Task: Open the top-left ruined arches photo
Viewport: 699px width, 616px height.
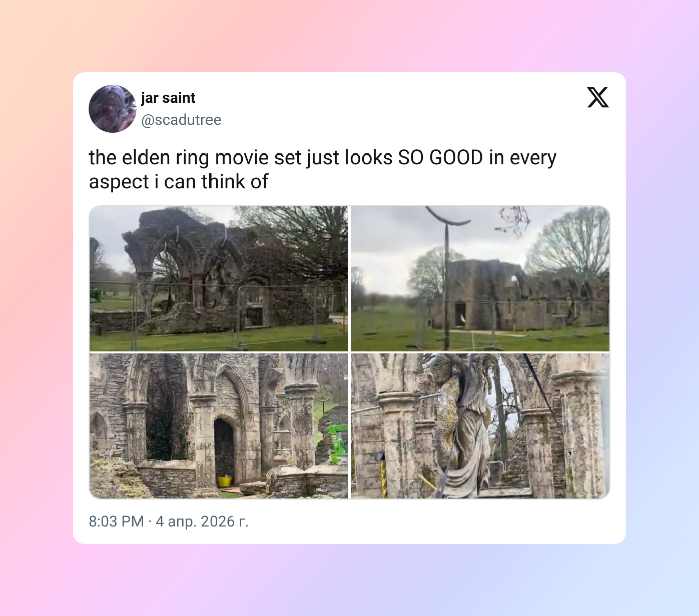Action: (219, 278)
